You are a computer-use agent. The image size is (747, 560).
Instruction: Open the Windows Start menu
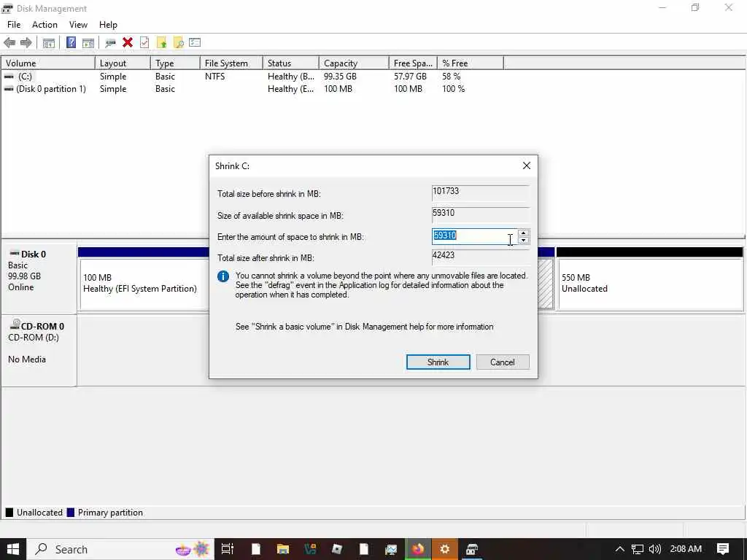[13, 549]
